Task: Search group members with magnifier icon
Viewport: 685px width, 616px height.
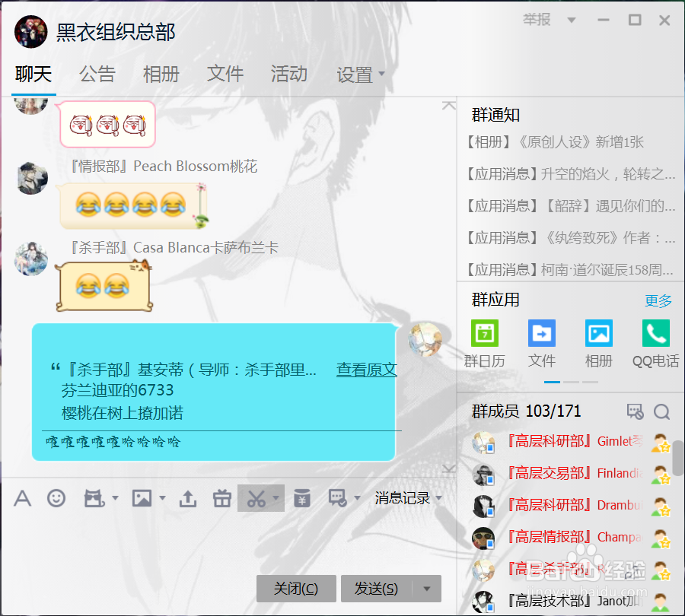Action: tap(661, 411)
